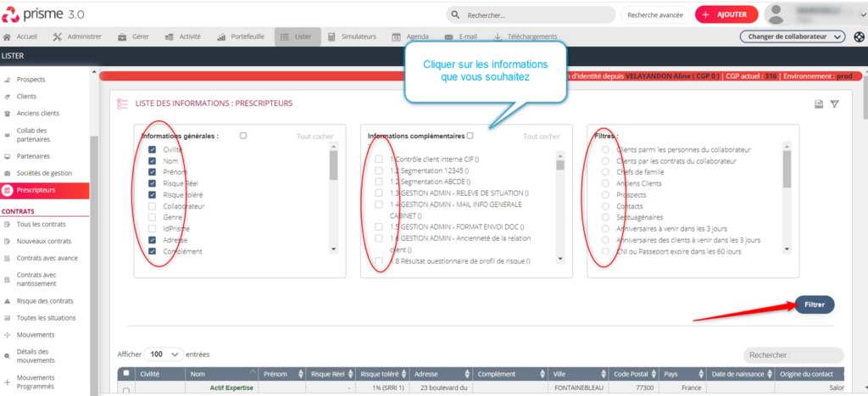Open the Portefeuille menu
Screen dimensions: 868x396
[x=241, y=36]
